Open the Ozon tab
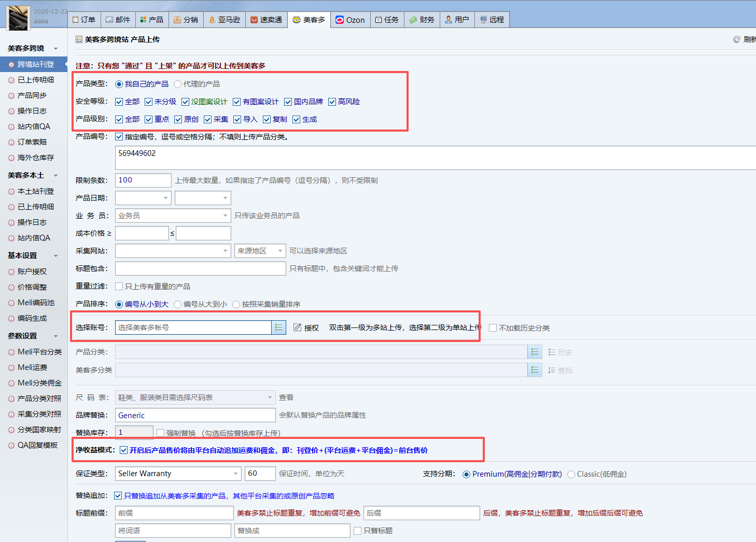This screenshot has height=542, width=756. 350,20
